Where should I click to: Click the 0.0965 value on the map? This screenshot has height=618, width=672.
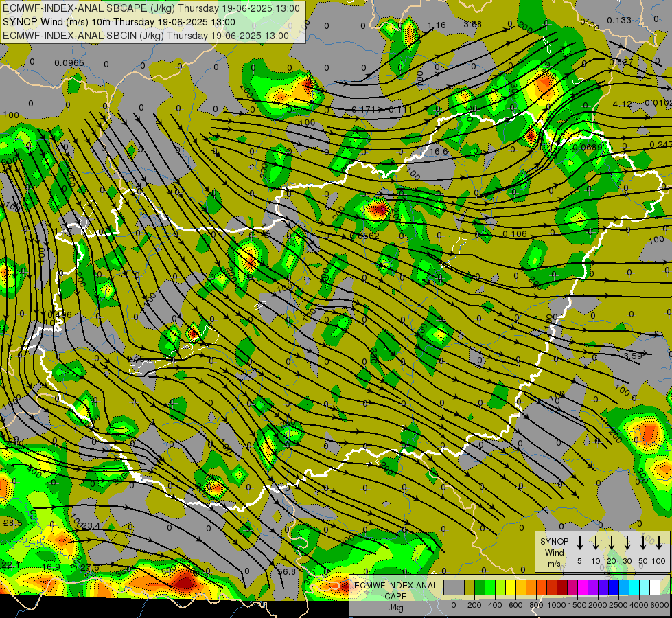point(69,63)
